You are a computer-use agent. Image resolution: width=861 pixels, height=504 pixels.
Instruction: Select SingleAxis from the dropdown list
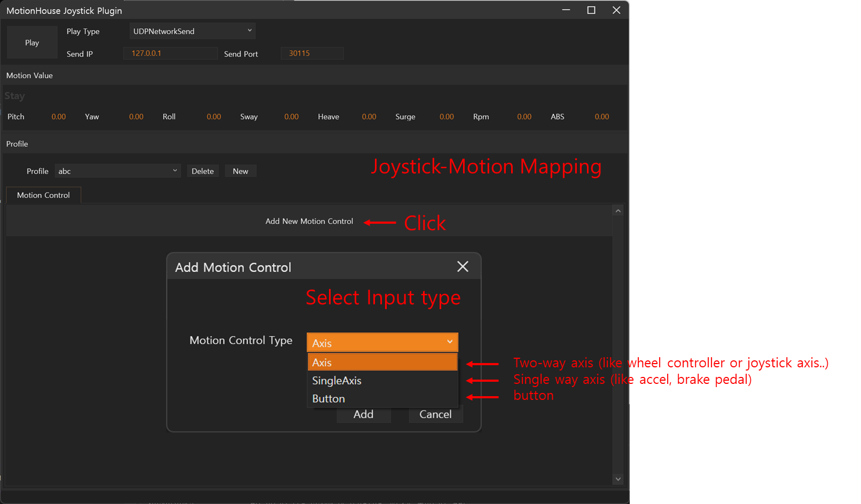[382, 380]
